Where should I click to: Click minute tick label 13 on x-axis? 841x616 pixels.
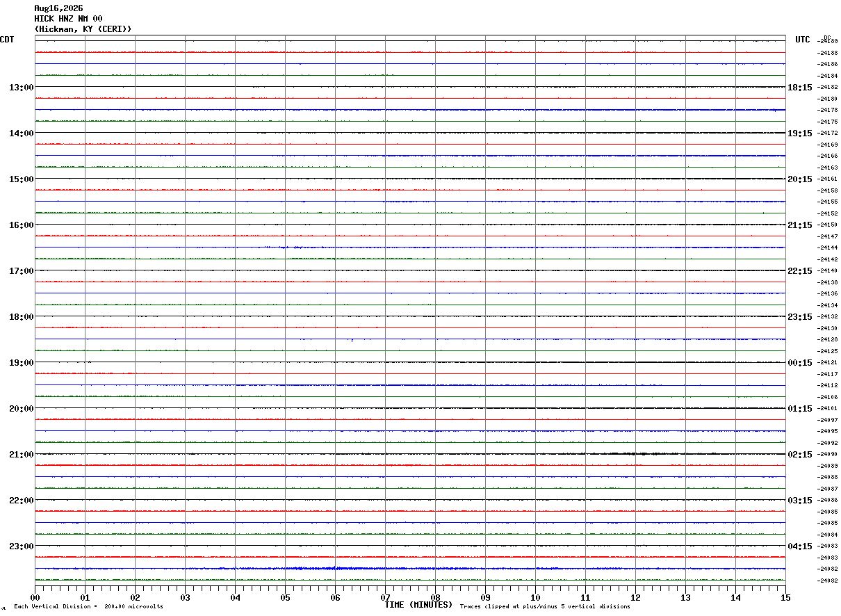(x=685, y=597)
